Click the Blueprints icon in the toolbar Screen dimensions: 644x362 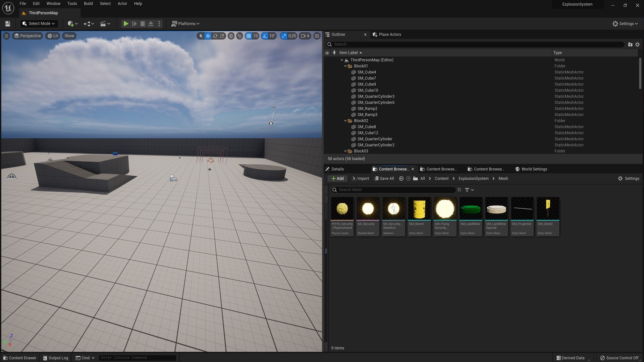(87, 23)
